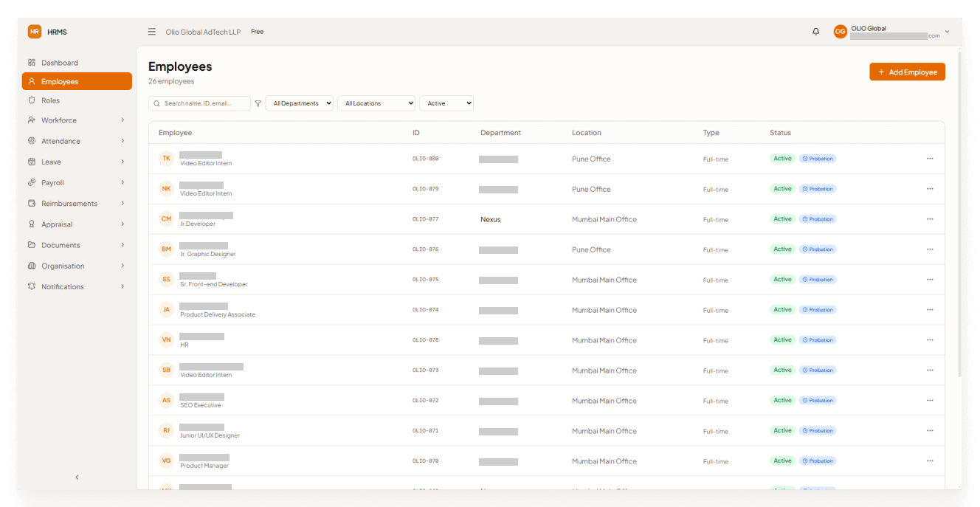
Task: Open Notifications in the sidebar
Action: click(x=77, y=286)
